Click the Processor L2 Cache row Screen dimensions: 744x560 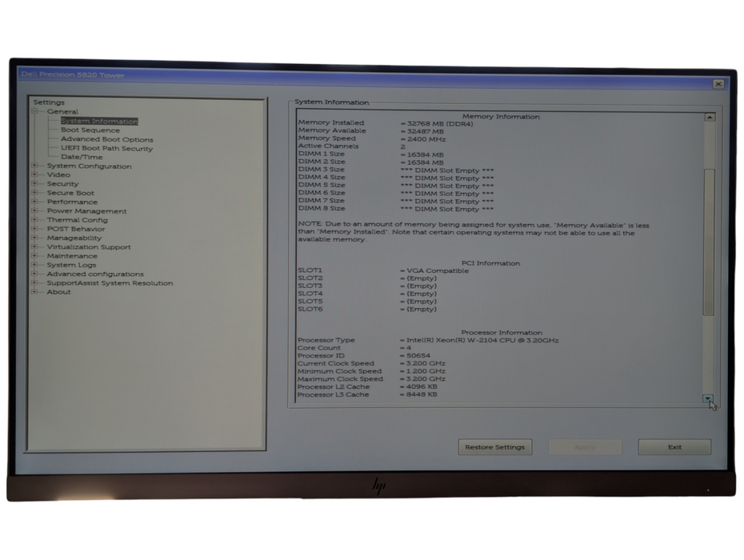[x=367, y=386]
